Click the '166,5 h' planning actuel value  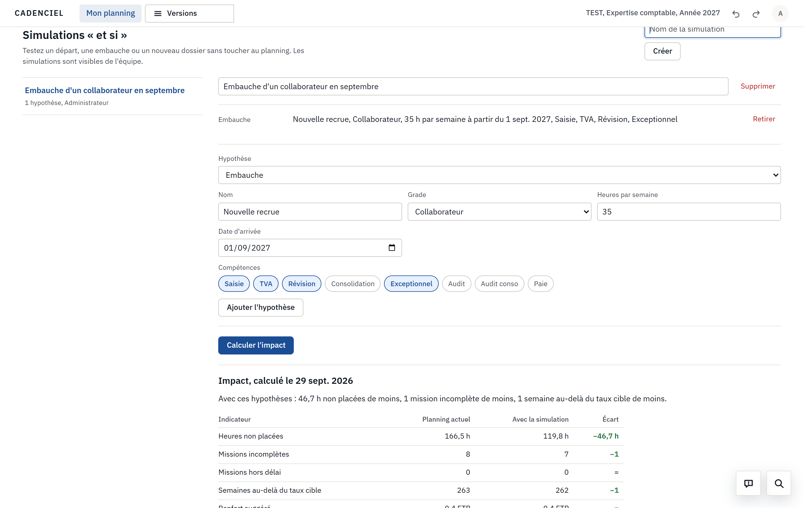tap(457, 436)
